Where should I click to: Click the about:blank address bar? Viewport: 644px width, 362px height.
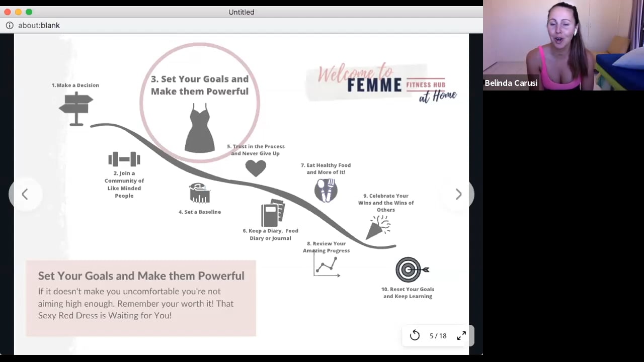[242, 25]
